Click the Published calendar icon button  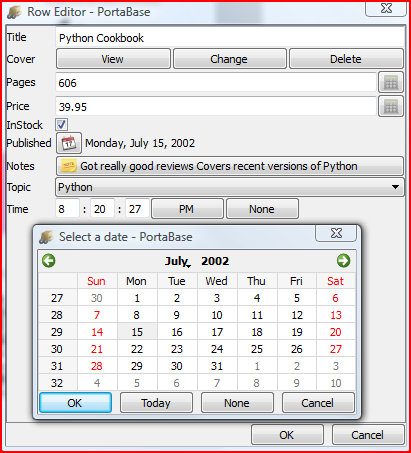pyautogui.click(x=69, y=143)
